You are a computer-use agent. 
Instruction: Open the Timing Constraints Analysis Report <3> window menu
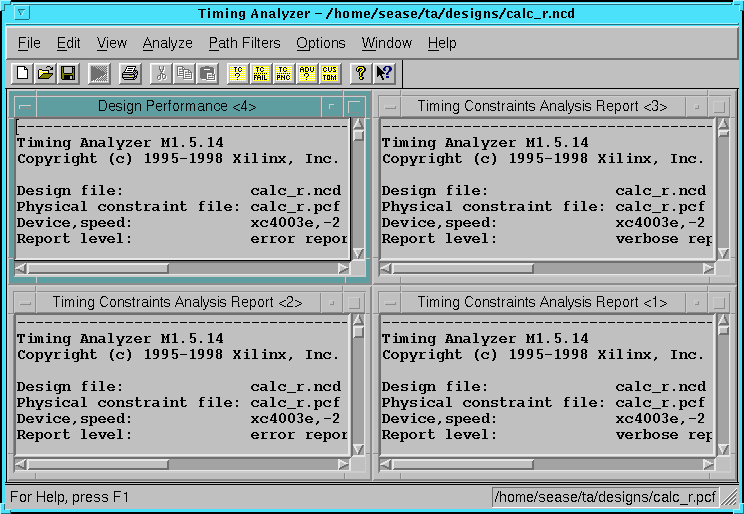(x=389, y=106)
